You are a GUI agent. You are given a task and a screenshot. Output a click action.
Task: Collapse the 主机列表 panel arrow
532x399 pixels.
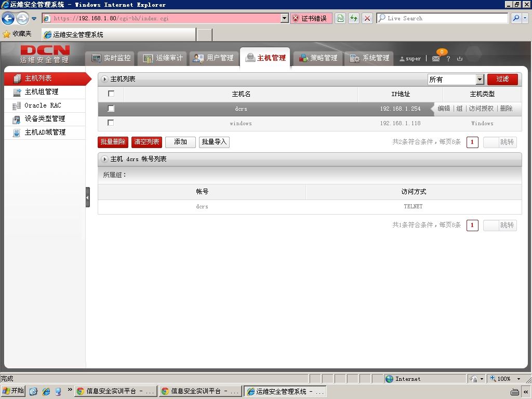click(x=104, y=79)
